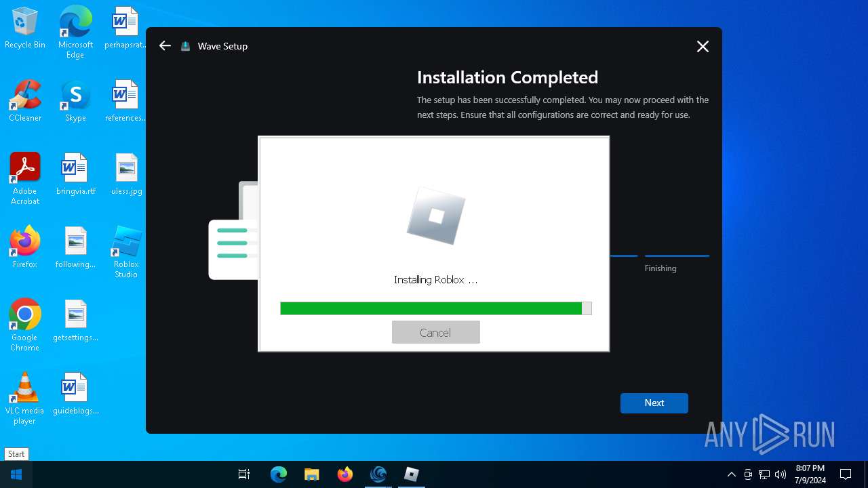Click the Installation Completed heading
The height and width of the screenshot is (488, 868).
click(x=507, y=77)
